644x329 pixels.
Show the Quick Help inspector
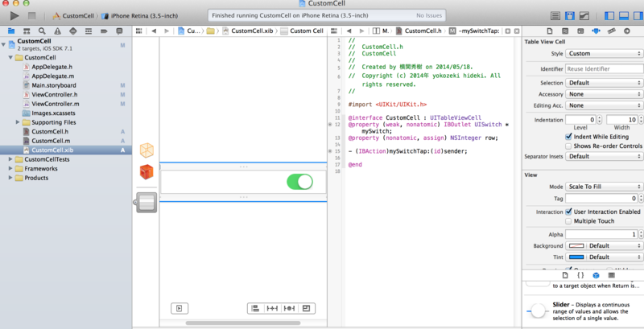[565, 31]
